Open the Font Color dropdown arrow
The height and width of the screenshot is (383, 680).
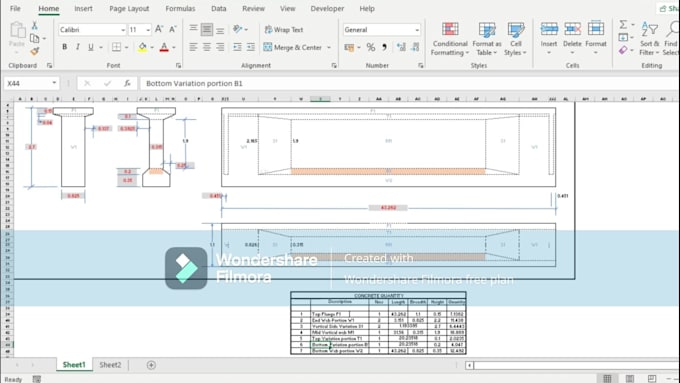point(174,47)
